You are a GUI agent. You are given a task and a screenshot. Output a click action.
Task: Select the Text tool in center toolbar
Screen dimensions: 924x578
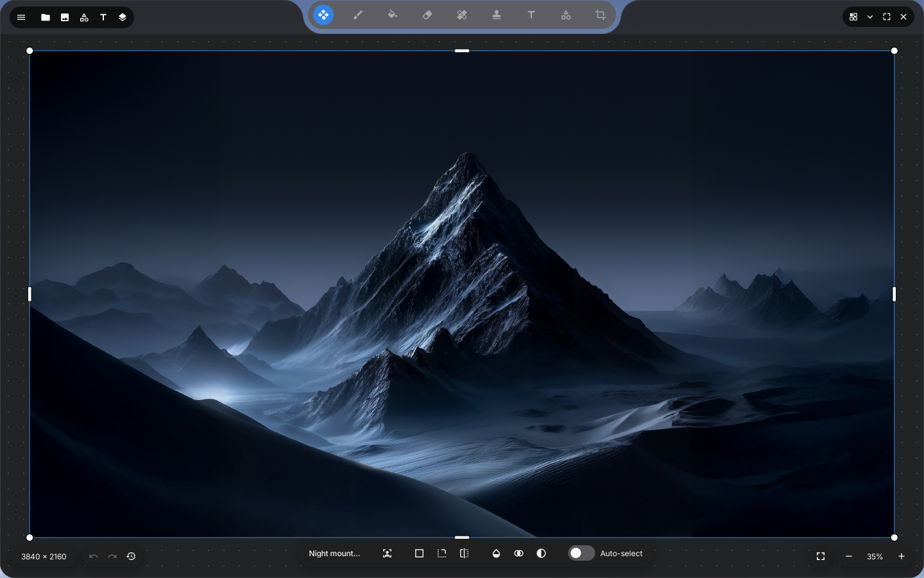(531, 15)
